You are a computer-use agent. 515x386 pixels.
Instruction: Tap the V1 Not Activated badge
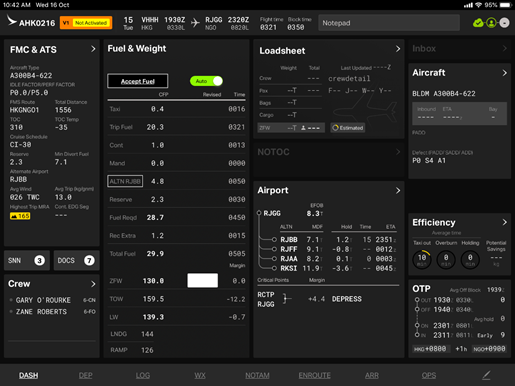86,23
